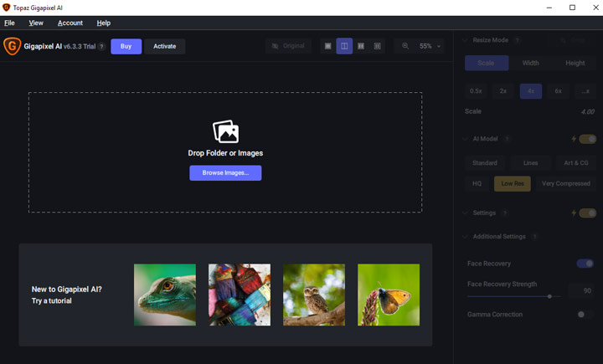Select the Very Compressed AI model
Screen dimensions: 603x364
click(565, 184)
